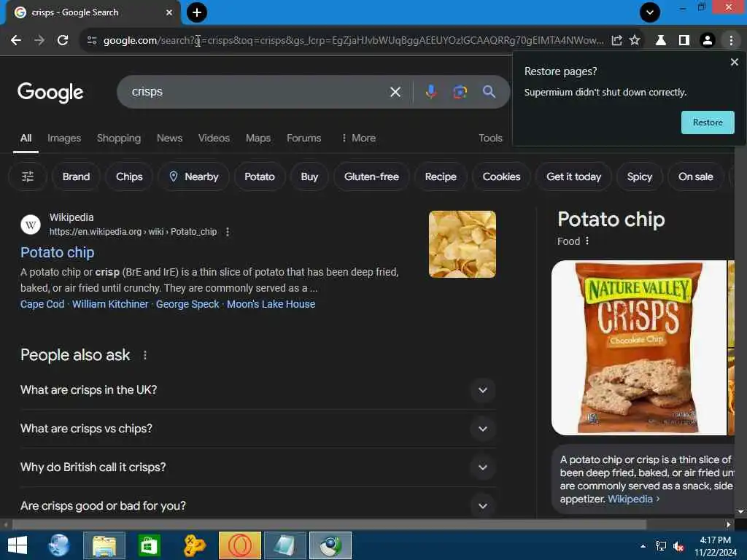
Task: Open the search Tools menu
Action: [490, 138]
